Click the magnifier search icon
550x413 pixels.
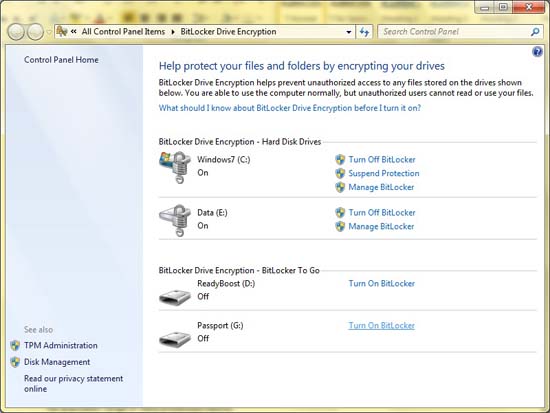(535, 32)
